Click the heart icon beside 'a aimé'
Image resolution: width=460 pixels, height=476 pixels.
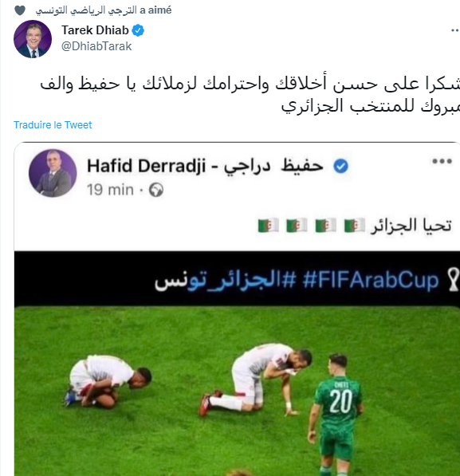tap(20, 10)
